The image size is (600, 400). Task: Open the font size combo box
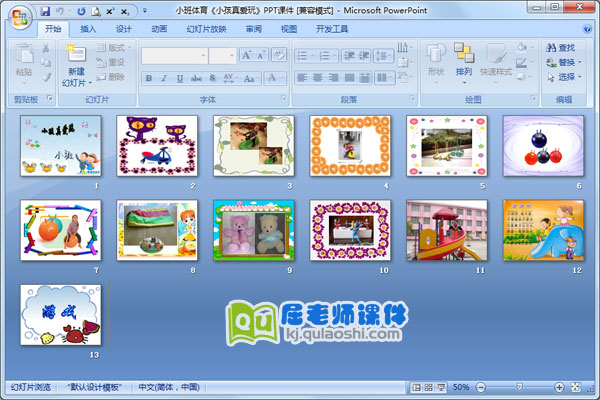tap(222, 56)
